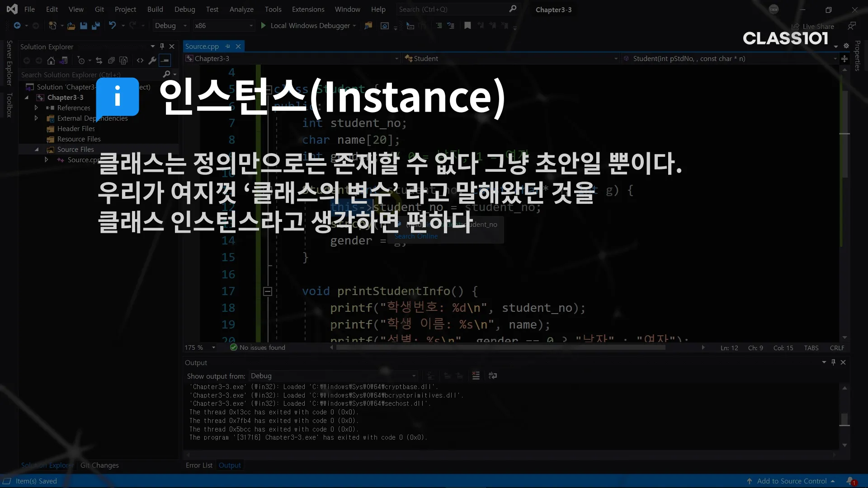Click the Save All toolbar icon

coord(95,26)
